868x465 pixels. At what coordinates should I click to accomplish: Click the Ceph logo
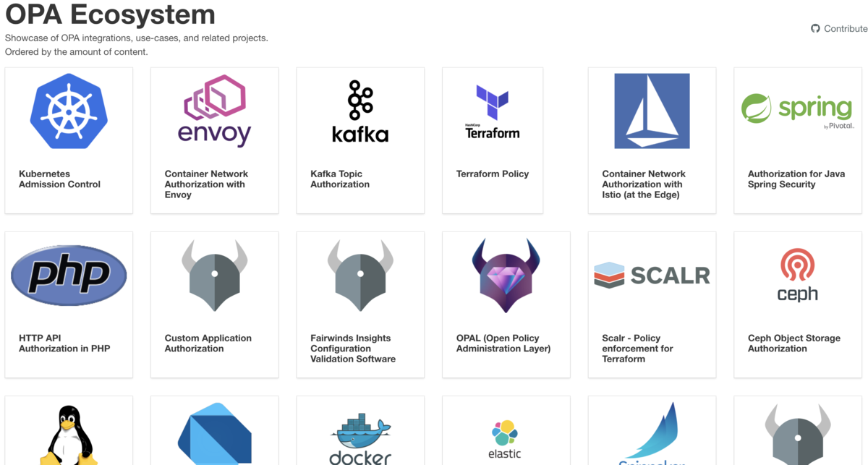[x=797, y=275]
